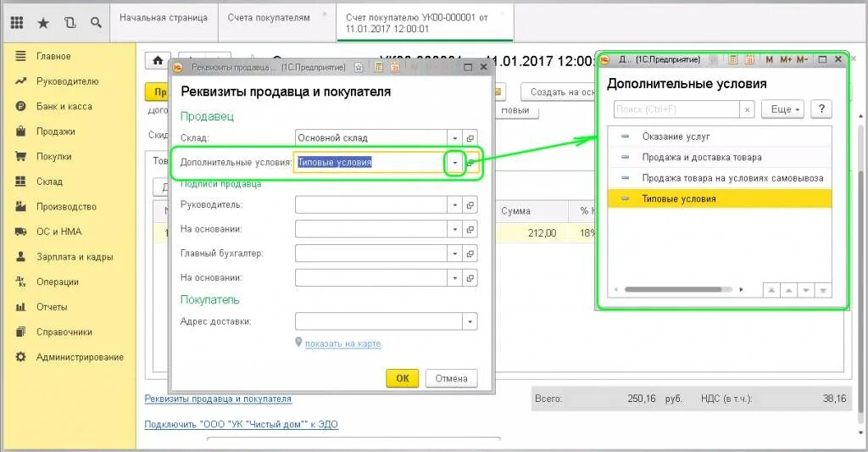
Task: Open calculator icon in Реквизиты продавца title bar
Action: tap(379, 68)
